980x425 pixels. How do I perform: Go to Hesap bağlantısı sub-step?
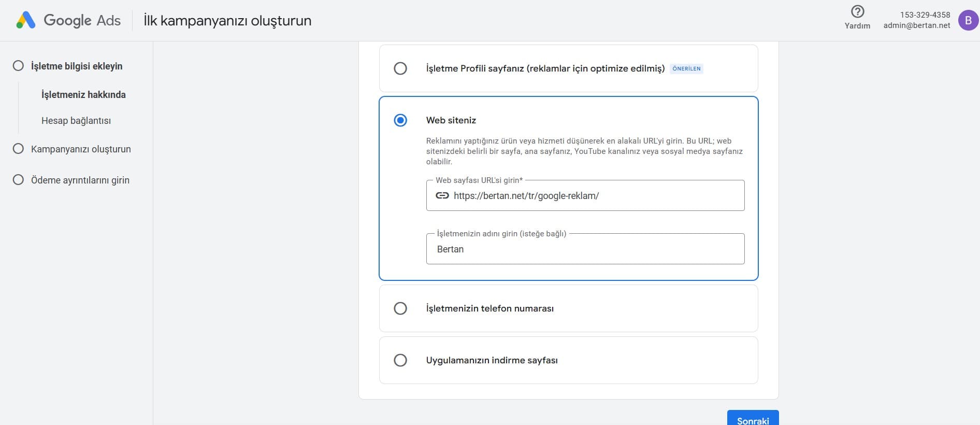[76, 121]
